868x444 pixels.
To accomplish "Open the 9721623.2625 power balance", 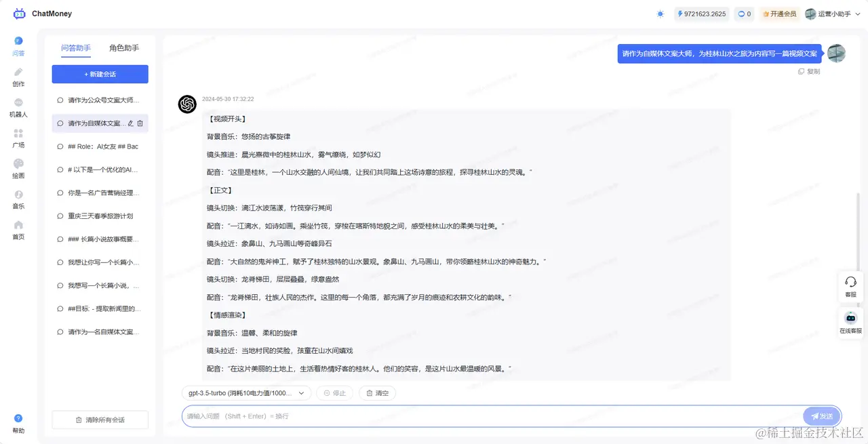I will coord(702,14).
